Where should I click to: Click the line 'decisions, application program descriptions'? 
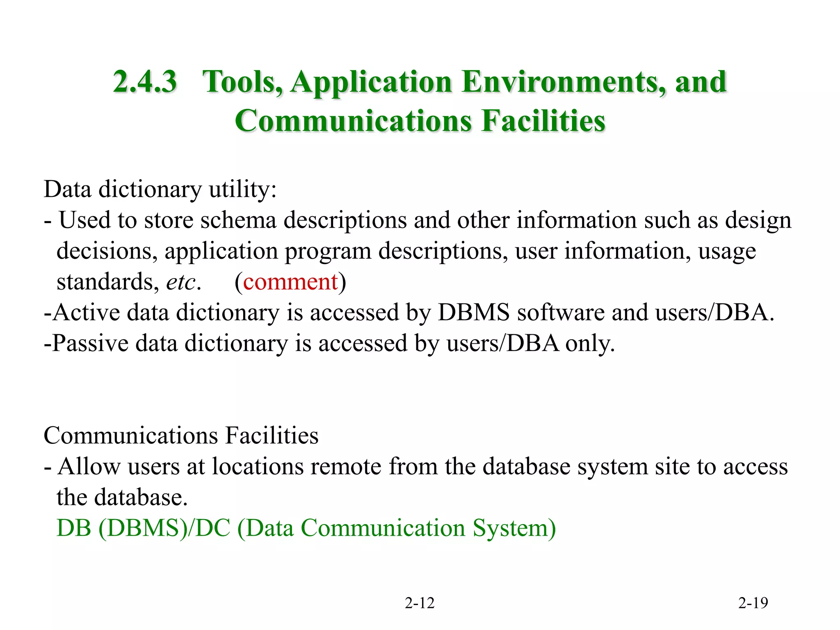[x=406, y=251]
